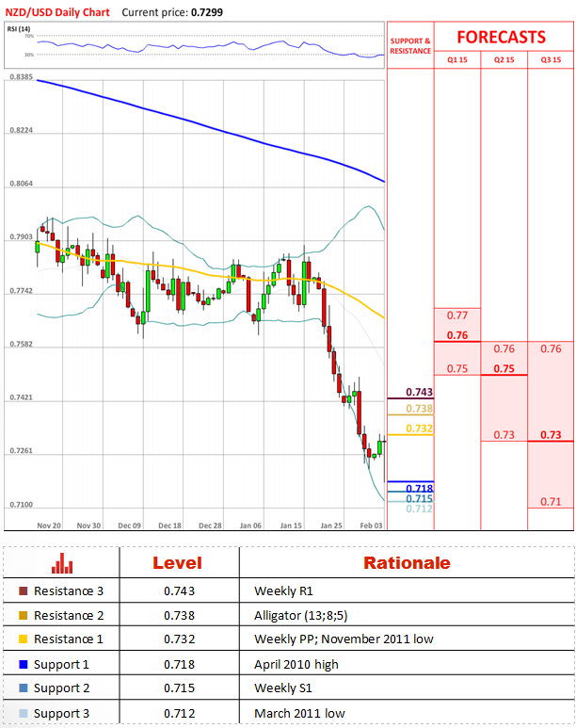576x728 pixels.
Task: Click the Resistance 3 dark red color swatch
Action: pyautogui.click(x=24, y=591)
